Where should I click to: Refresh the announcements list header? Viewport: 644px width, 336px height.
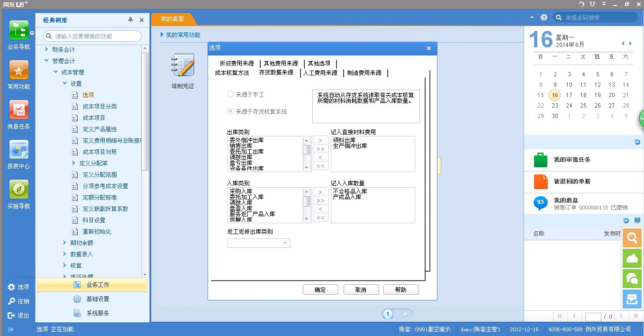pos(626,220)
